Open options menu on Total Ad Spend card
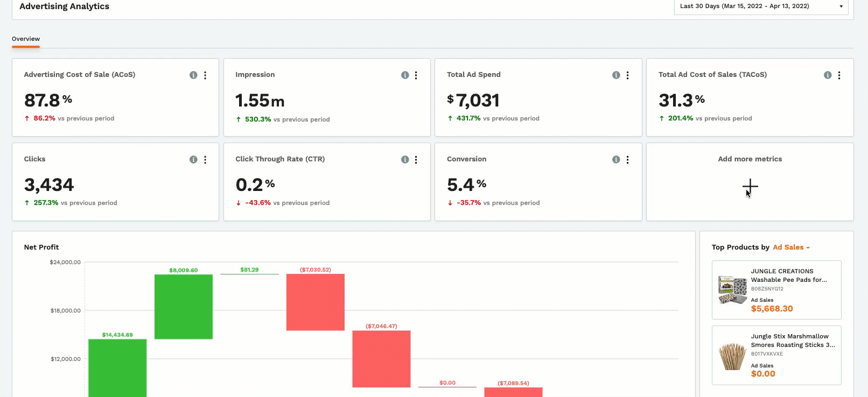The width and height of the screenshot is (868, 397). (x=628, y=75)
